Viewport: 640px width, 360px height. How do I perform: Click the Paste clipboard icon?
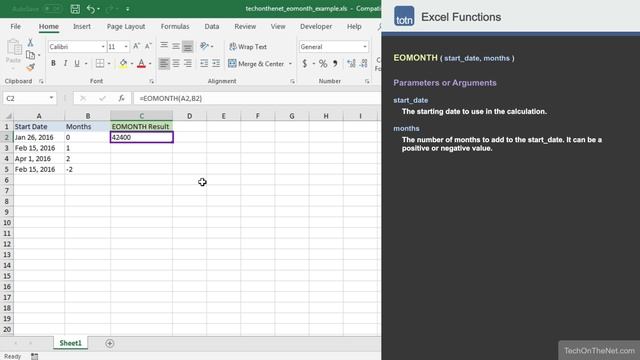point(14,48)
